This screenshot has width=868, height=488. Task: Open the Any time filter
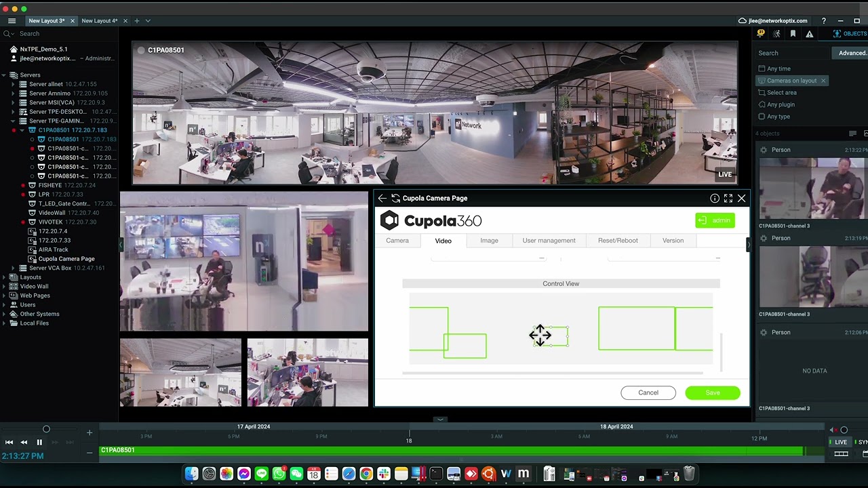tap(774, 68)
